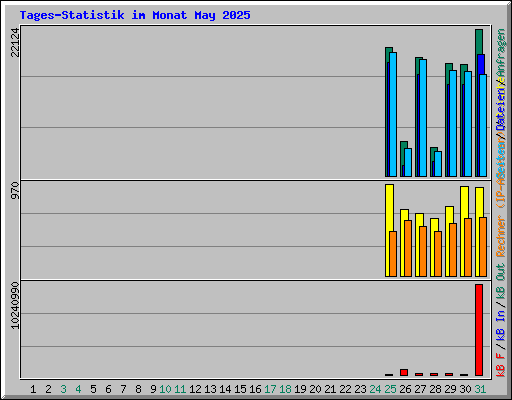Select green day 11 label
This screenshot has width=512, height=400.
point(180,389)
